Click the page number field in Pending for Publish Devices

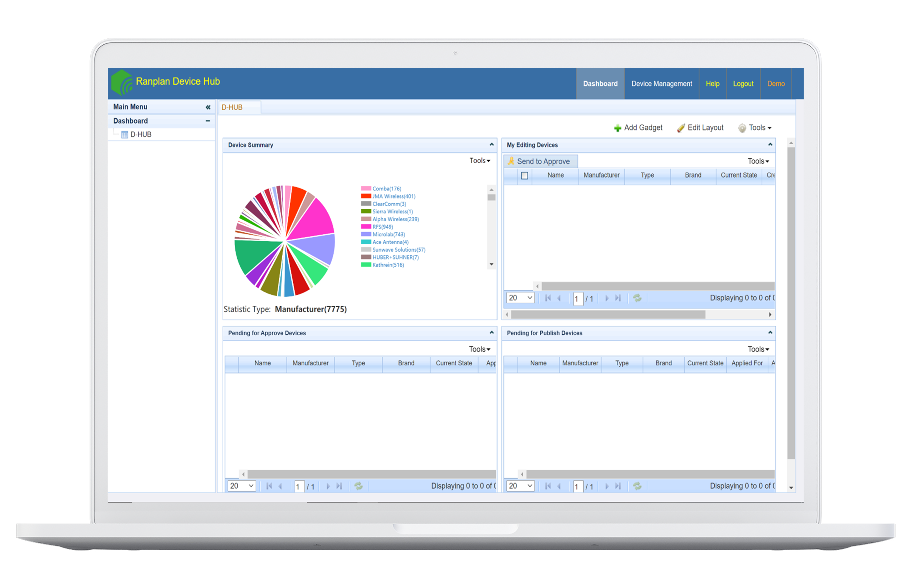(578, 486)
